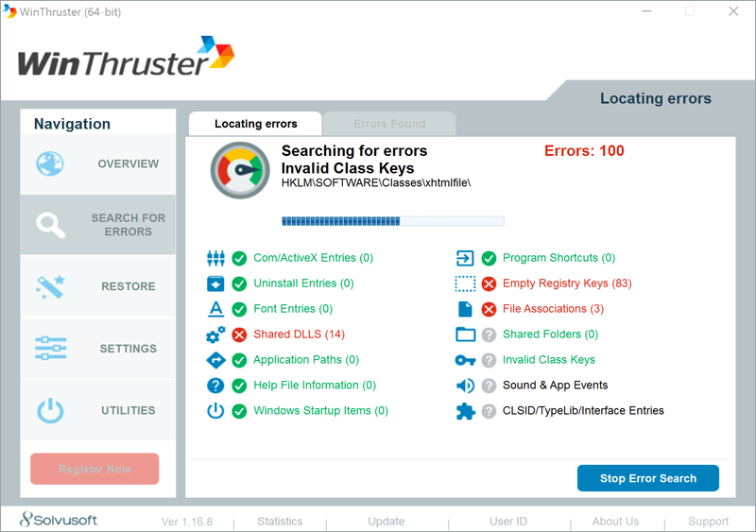
Task: Open the Restore navigation item
Action: pos(98,286)
